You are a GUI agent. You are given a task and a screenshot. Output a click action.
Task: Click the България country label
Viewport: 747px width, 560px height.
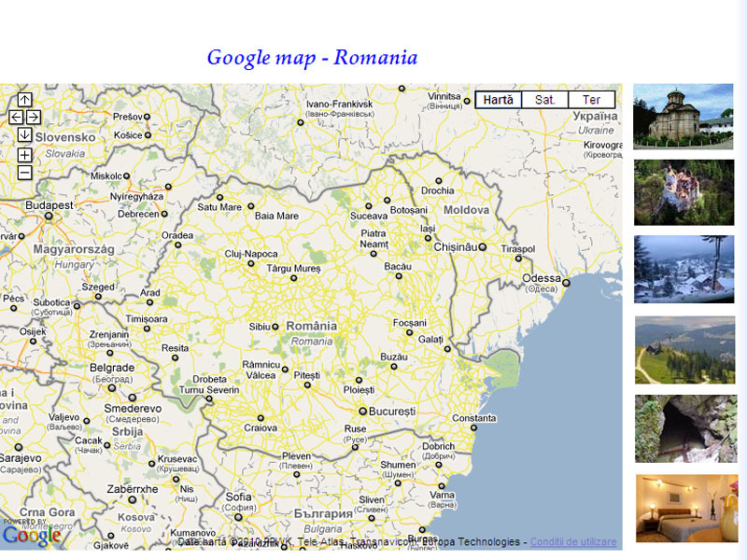point(323,514)
